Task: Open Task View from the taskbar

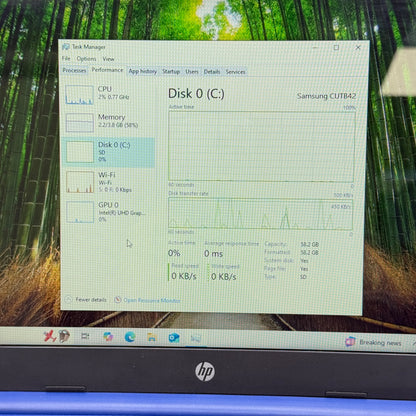Action: [85, 336]
